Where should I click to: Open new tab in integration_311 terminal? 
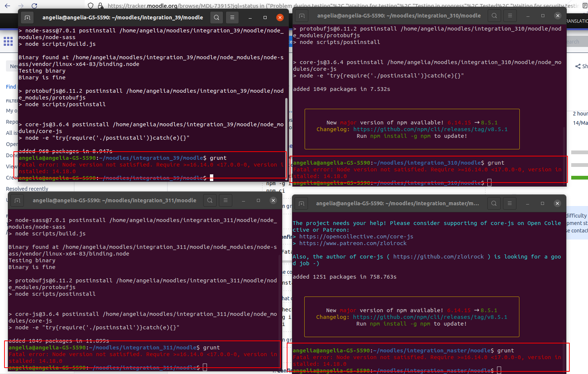click(17, 200)
